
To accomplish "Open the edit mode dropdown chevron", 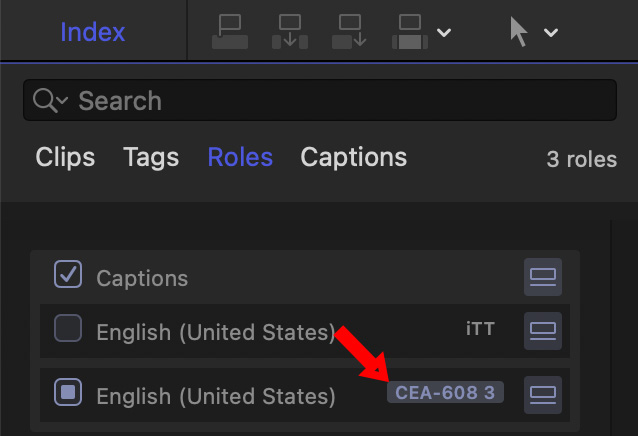I will (x=444, y=33).
